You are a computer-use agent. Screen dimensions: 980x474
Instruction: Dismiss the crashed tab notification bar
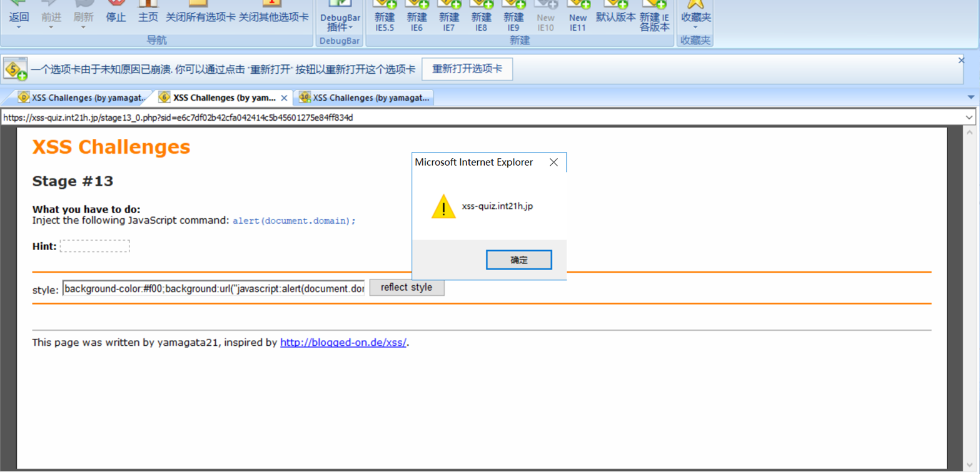(961, 60)
